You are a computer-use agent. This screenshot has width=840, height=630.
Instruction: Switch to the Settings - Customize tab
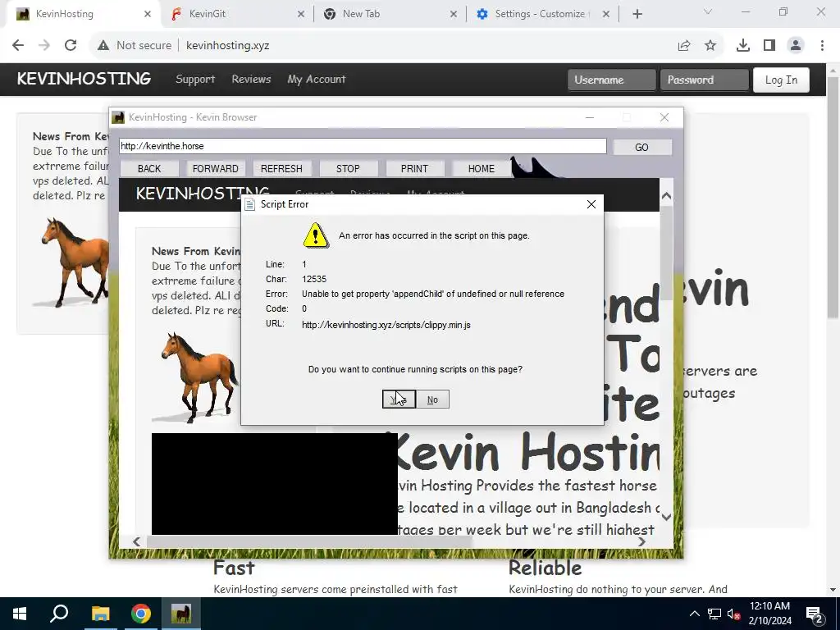click(542, 14)
